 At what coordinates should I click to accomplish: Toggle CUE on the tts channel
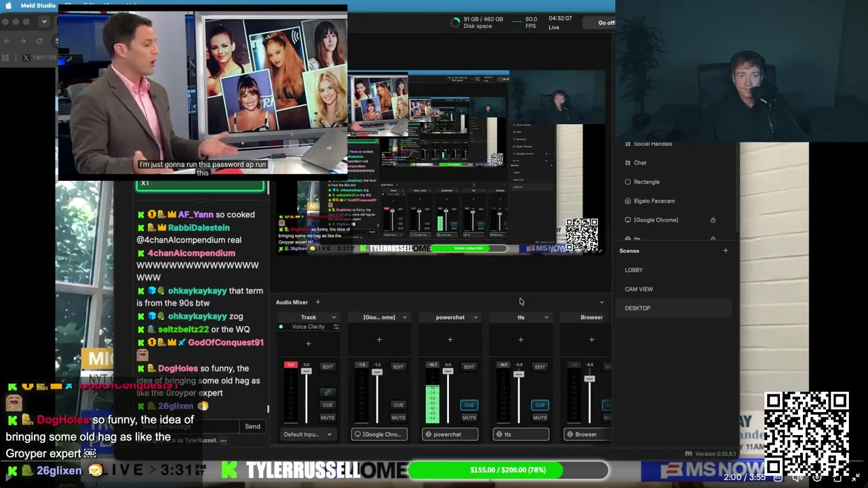pyautogui.click(x=540, y=405)
